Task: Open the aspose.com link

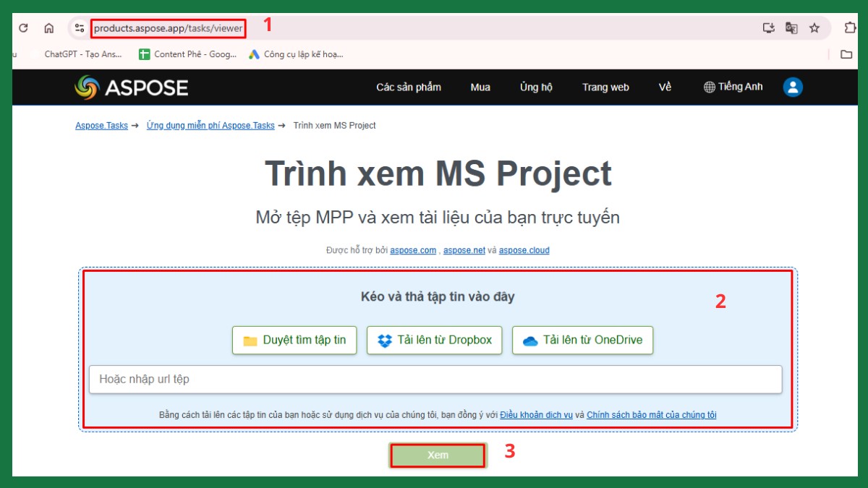Action: [x=413, y=251]
